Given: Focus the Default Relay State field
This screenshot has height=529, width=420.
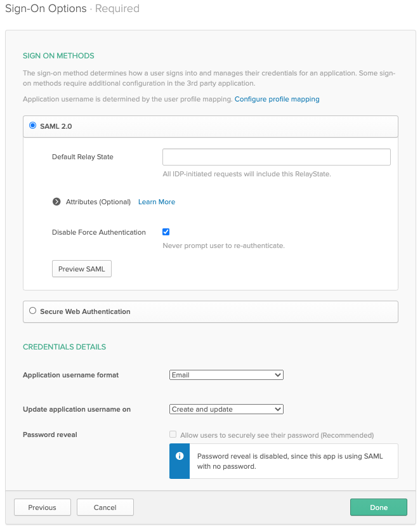Looking at the screenshot, I should [x=276, y=157].
